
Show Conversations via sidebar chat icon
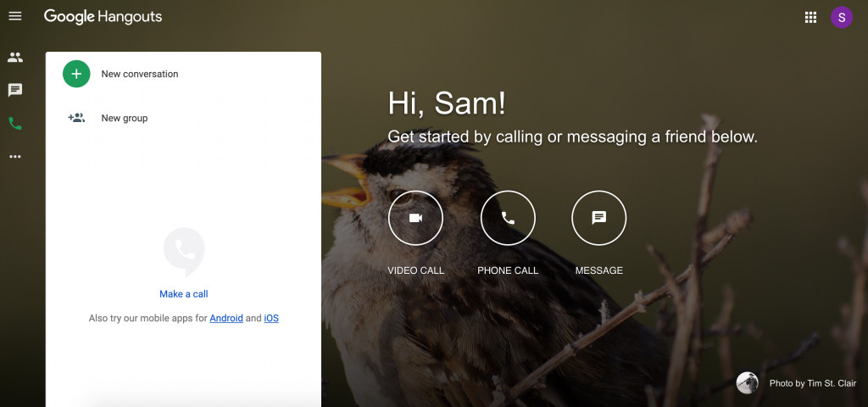coord(15,90)
